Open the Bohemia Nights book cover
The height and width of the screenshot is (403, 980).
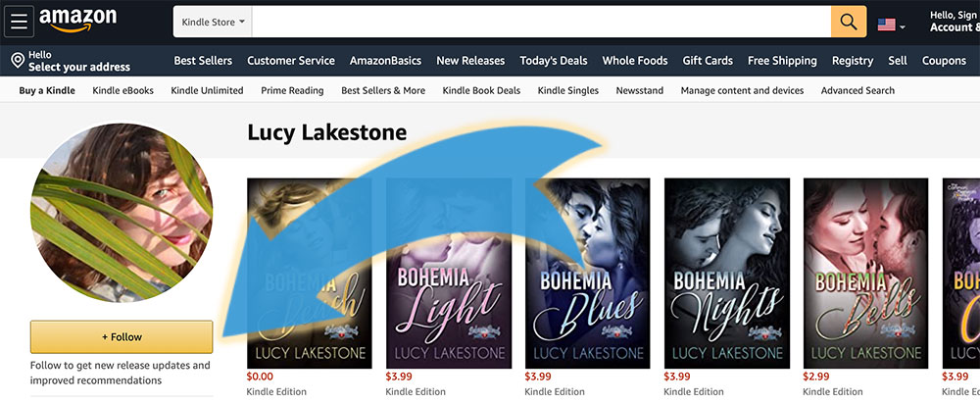[x=727, y=274]
